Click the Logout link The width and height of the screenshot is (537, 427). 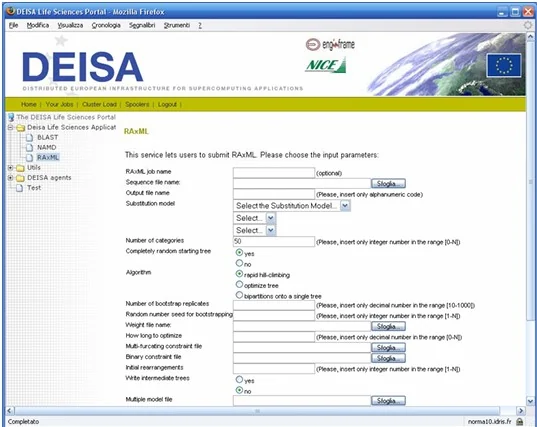[x=167, y=104]
